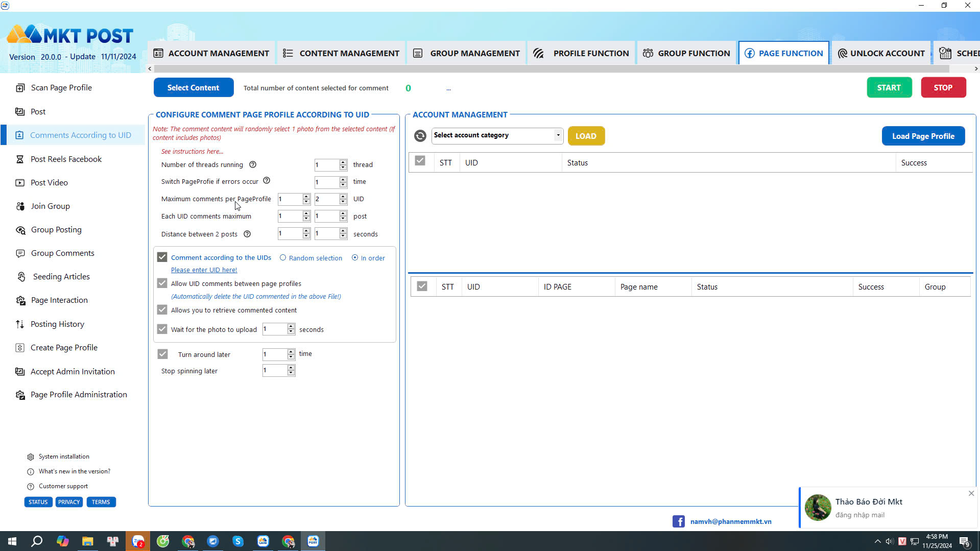Click help icon next to Switch PageProfile errors

(267, 181)
